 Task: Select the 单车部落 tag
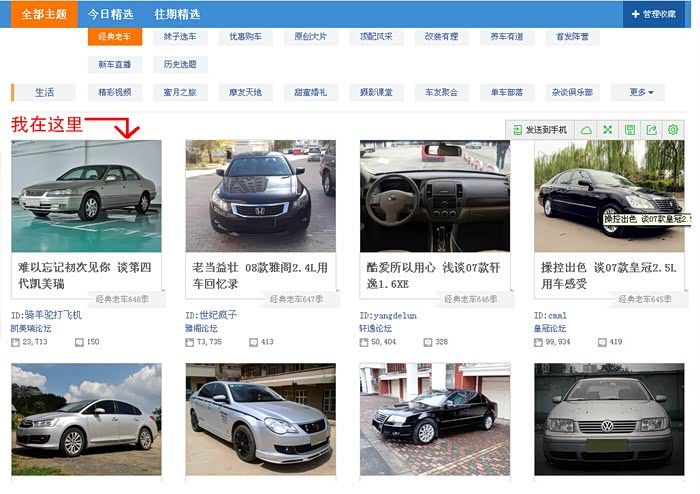pyautogui.click(x=507, y=92)
